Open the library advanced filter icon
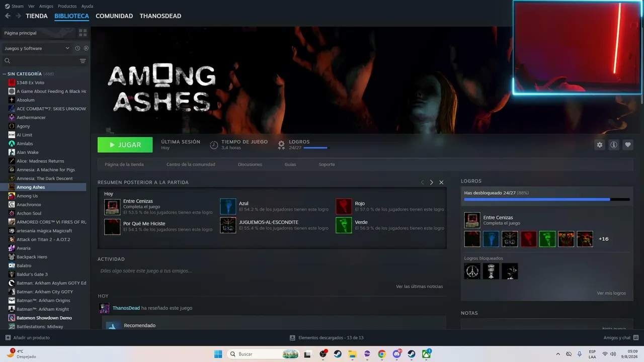The image size is (644, 362). tap(83, 61)
